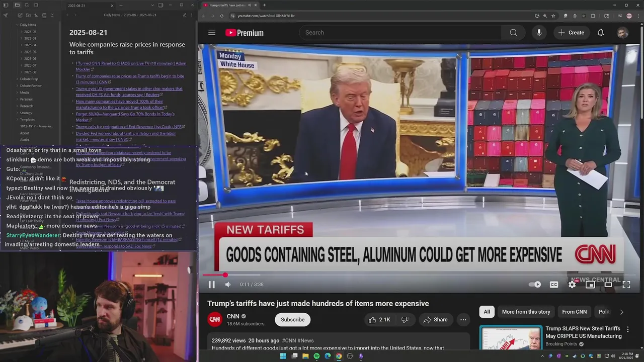Open Spotify from the Windows taskbar

pos(316,356)
